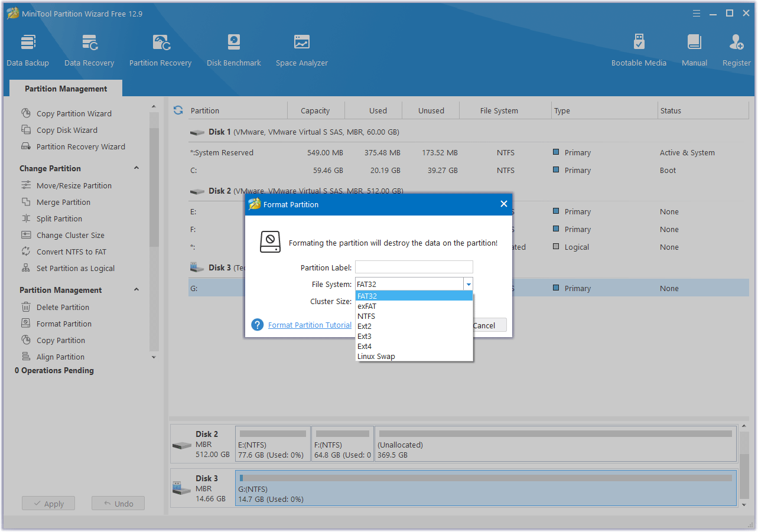The width and height of the screenshot is (758, 532).
Task: Open the Space Analyzer
Action: (x=301, y=48)
